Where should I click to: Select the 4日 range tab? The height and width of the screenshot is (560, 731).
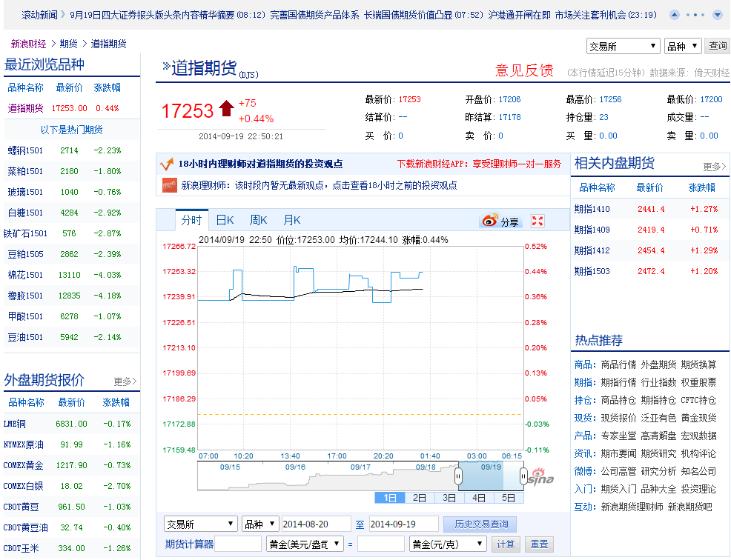coord(479,498)
